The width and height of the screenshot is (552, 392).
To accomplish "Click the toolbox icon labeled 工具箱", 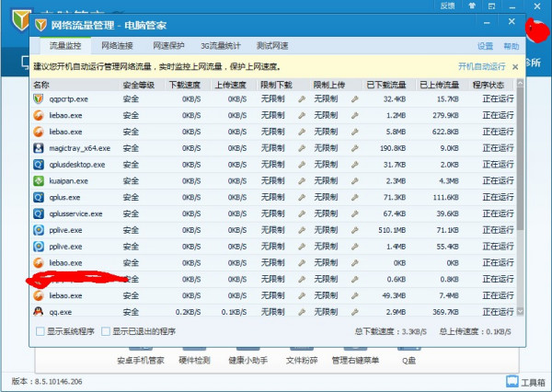I will click(512, 382).
